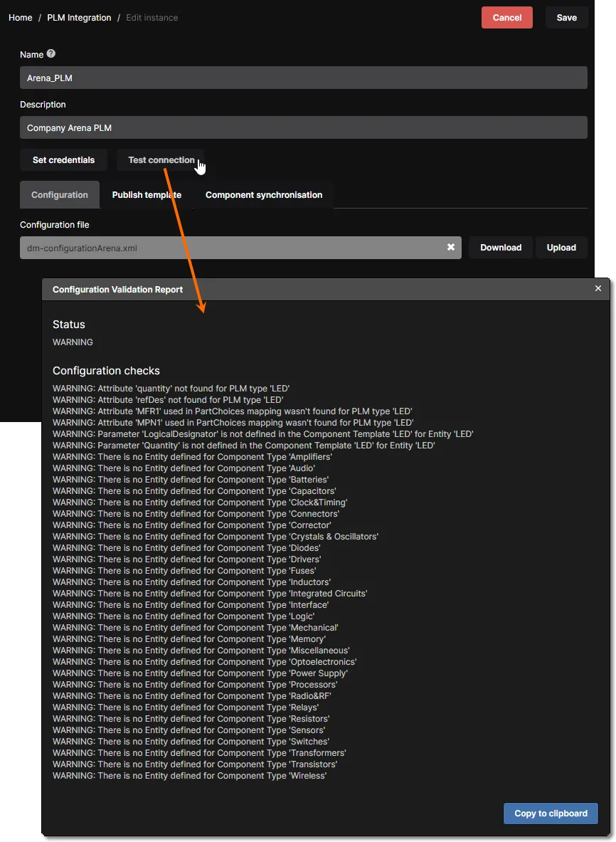Click warning for 'Crystals & Oscillators'
This screenshot has height=842, width=616.
215,537
